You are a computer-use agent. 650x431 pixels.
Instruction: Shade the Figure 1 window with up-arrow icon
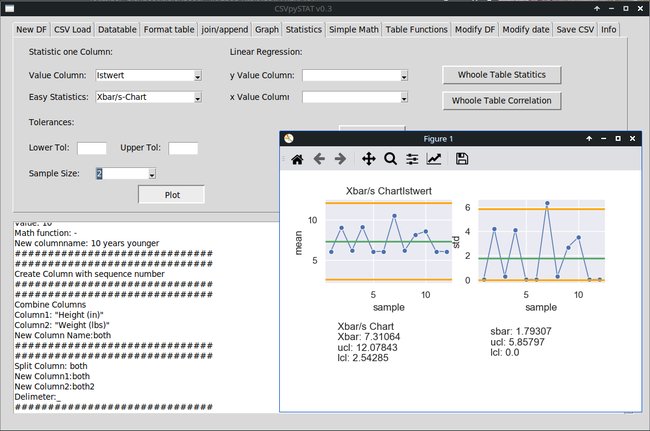(589, 138)
